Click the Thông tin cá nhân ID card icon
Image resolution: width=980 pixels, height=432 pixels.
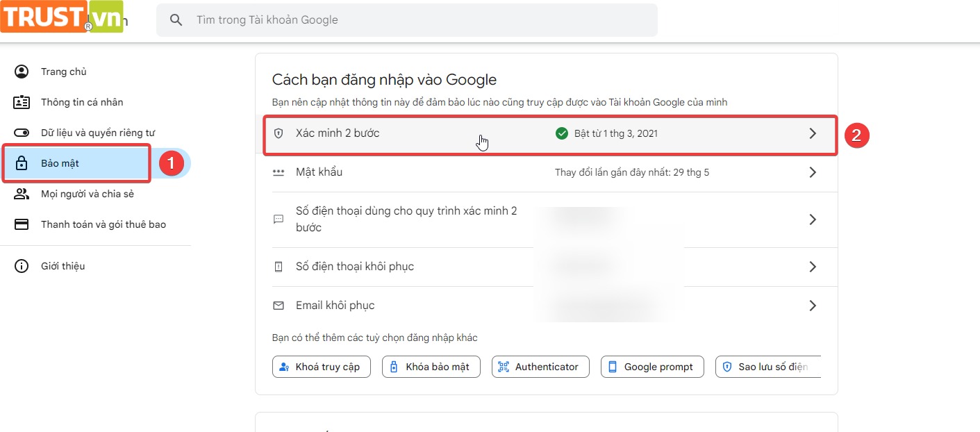tap(22, 102)
